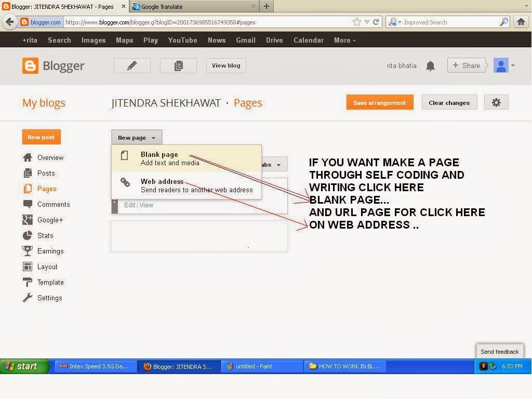Click the Send feedback button
Image resolution: width=532 pixels, height=399 pixels.
point(499,352)
